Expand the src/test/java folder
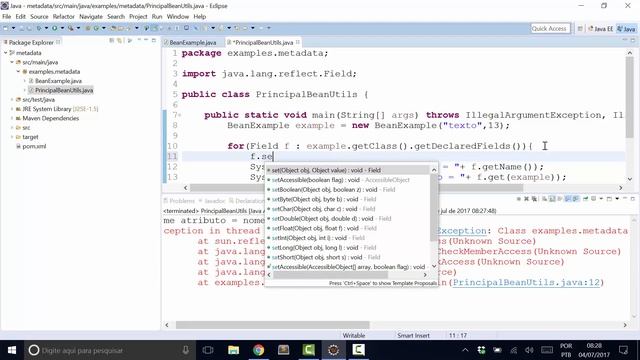The image size is (640, 360). point(12,100)
